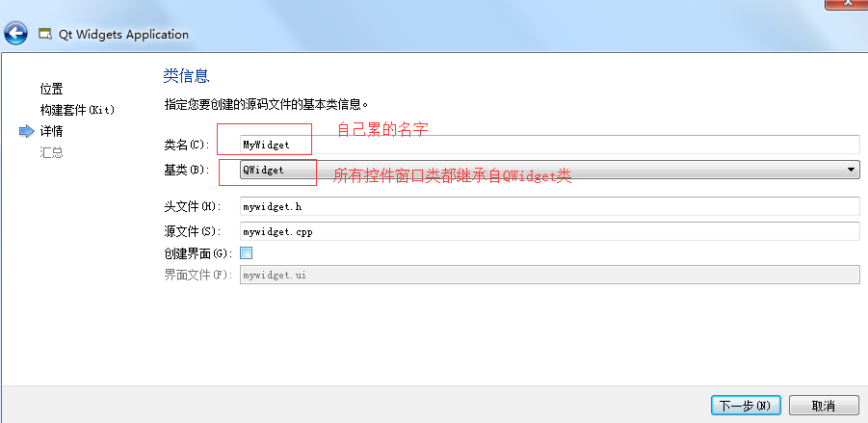Click the 源文件(S) label
Screen dimensions: 868x423
pos(192,231)
